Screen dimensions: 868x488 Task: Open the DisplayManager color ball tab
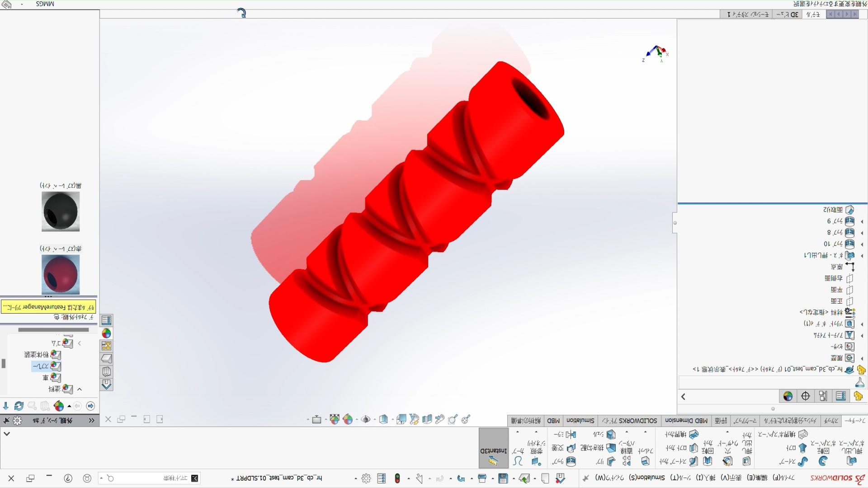point(788,396)
